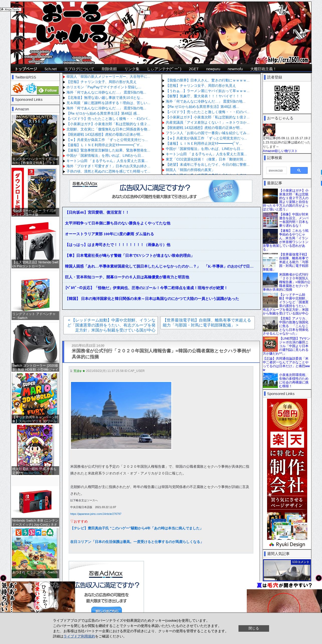Open リンク集 navigation item
The image size is (322, 644).
tap(132, 69)
